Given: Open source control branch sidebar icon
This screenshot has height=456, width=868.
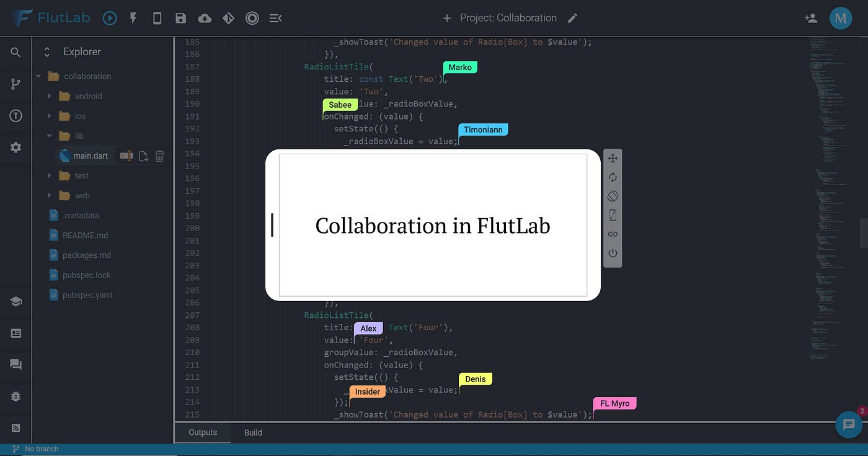Looking at the screenshot, I should pyautogui.click(x=15, y=84).
